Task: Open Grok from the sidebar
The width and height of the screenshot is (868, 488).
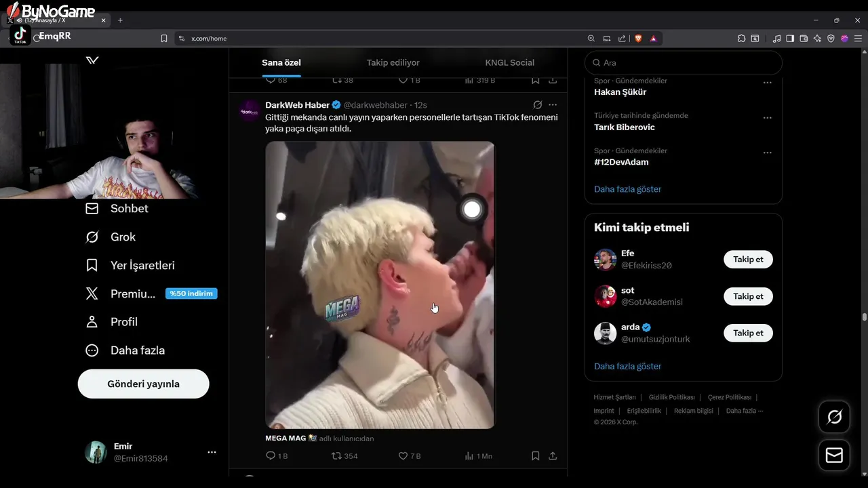Action: pyautogui.click(x=111, y=237)
